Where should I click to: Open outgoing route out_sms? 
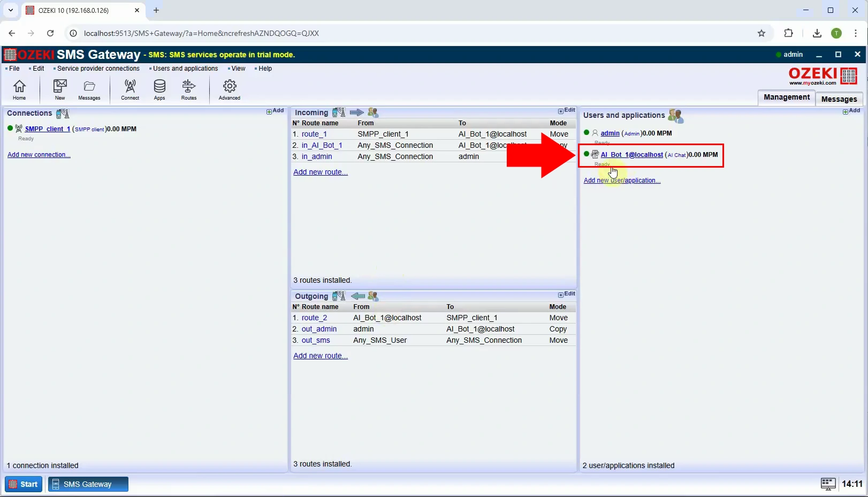tap(316, 340)
